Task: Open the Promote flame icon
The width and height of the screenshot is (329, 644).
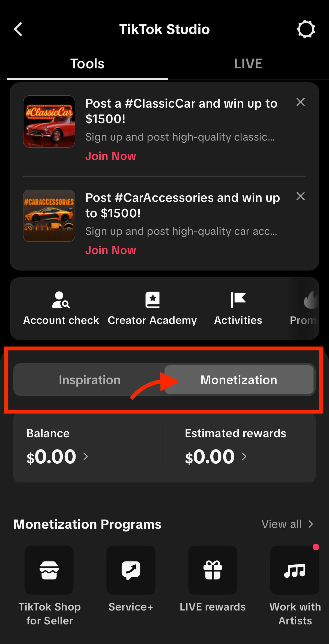Action: (x=310, y=301)
